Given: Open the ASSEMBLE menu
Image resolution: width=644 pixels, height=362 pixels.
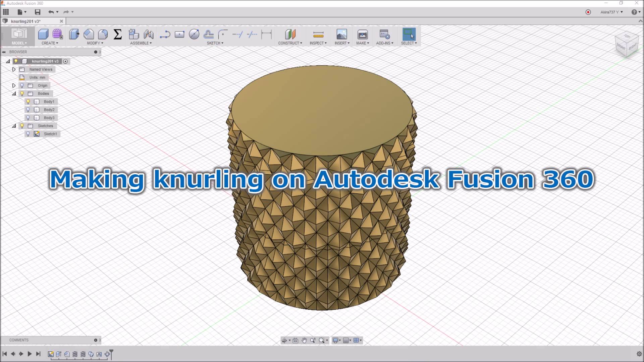Looking at the screenshot, I should tap(141, 43).
